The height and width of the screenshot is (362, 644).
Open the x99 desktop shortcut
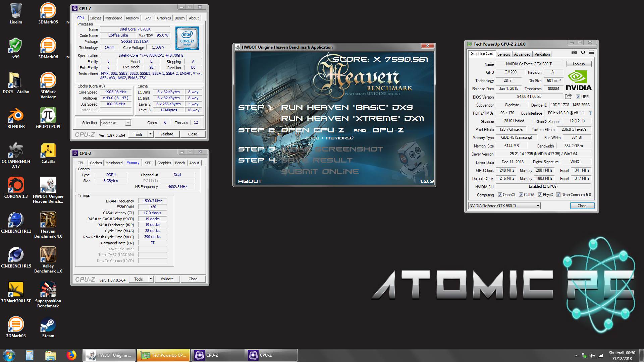coord(16,49)
